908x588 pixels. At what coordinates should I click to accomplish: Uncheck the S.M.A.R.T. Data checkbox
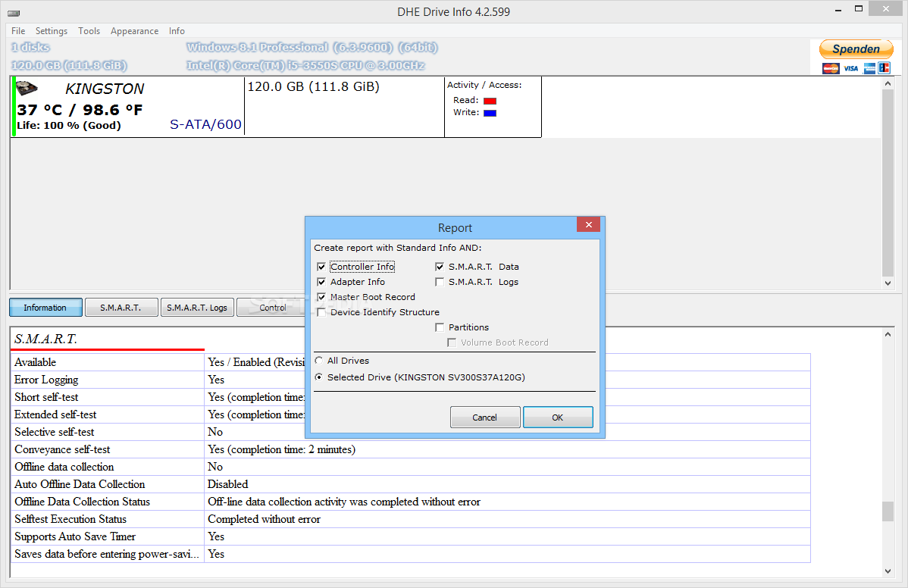tap(440, 267)
